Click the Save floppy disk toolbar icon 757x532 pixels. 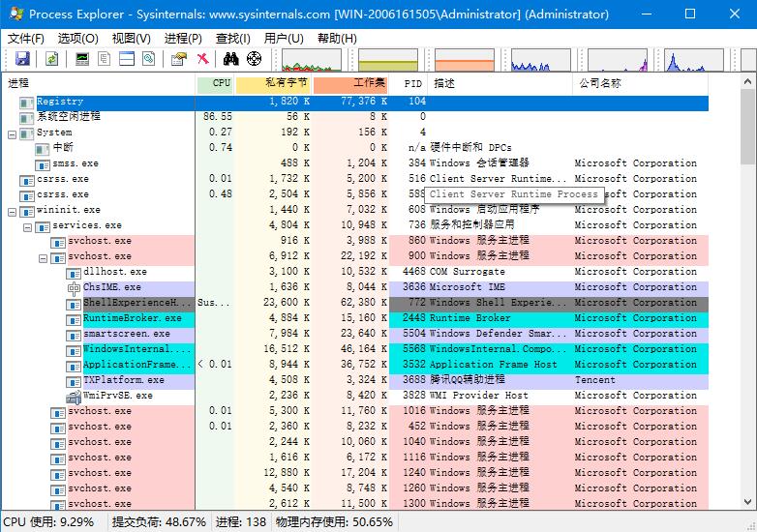[22, 59]
